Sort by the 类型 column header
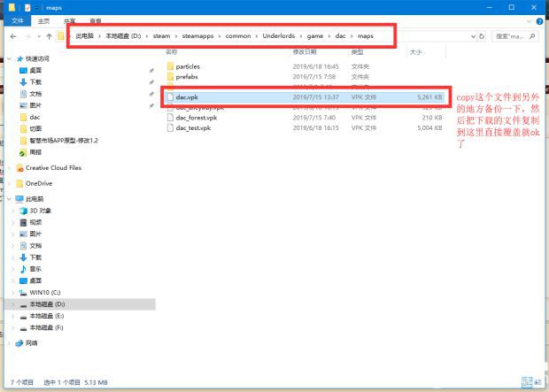The image size is (549, 392). point(357,52)
